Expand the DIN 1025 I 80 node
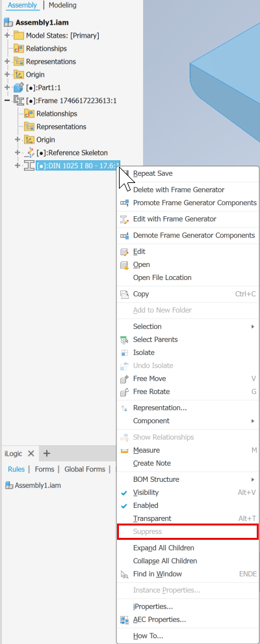The height and width of the screenshot is (644, 260). pyautogui.click(x=17, y=166)
